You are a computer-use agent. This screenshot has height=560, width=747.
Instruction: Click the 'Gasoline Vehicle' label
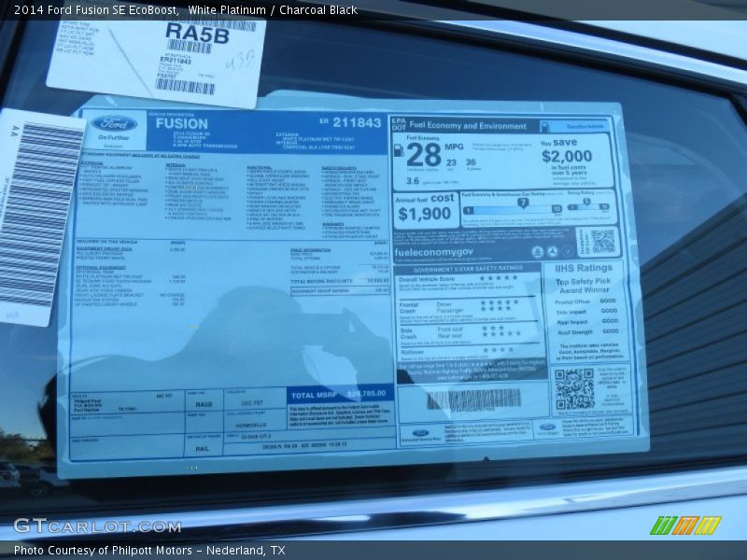(585, 127)
